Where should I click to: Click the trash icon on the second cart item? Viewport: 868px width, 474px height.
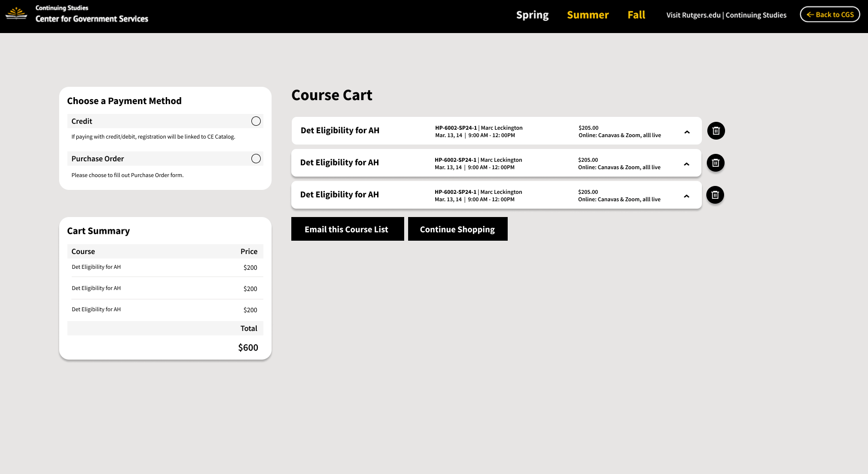(716, 163)
